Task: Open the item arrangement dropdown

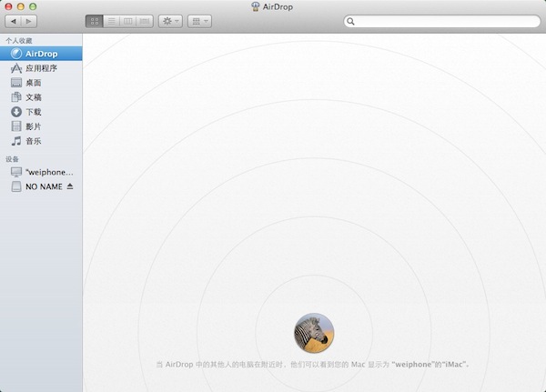Action: click(x=199, y=20)
